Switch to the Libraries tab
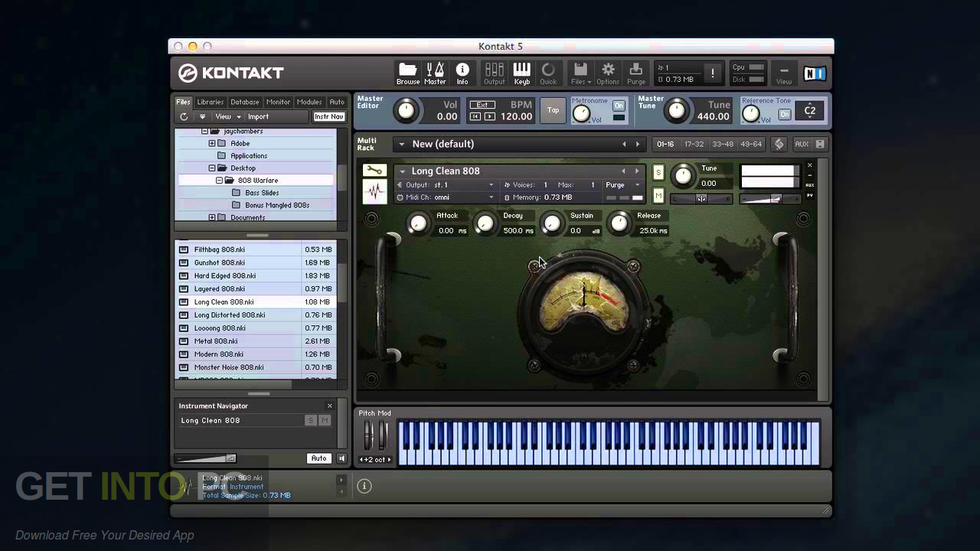 210,102
